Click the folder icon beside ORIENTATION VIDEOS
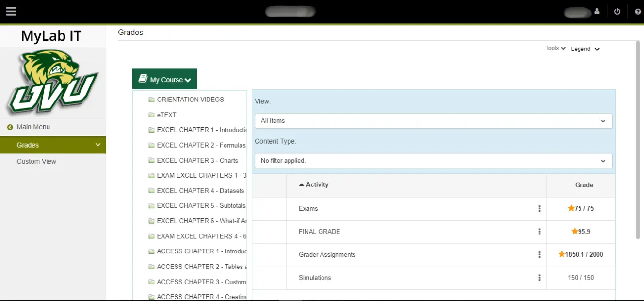Screen dimensions: 644x301 (151, 100)
